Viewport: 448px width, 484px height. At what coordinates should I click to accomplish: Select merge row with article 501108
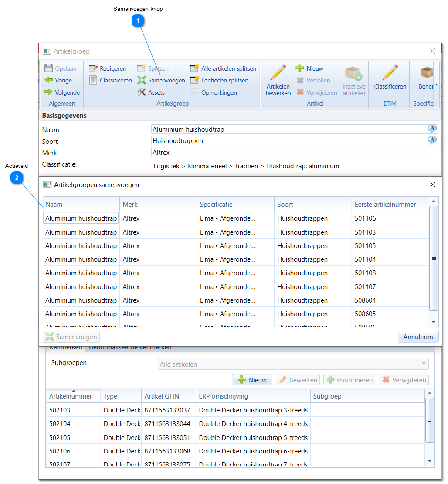[x=236, y=273]
